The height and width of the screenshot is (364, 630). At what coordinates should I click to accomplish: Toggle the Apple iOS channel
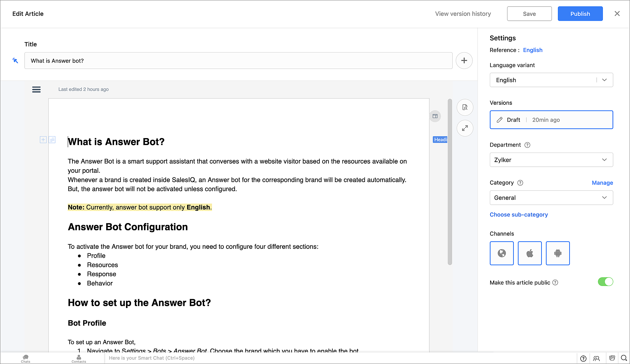click(530, 253)
